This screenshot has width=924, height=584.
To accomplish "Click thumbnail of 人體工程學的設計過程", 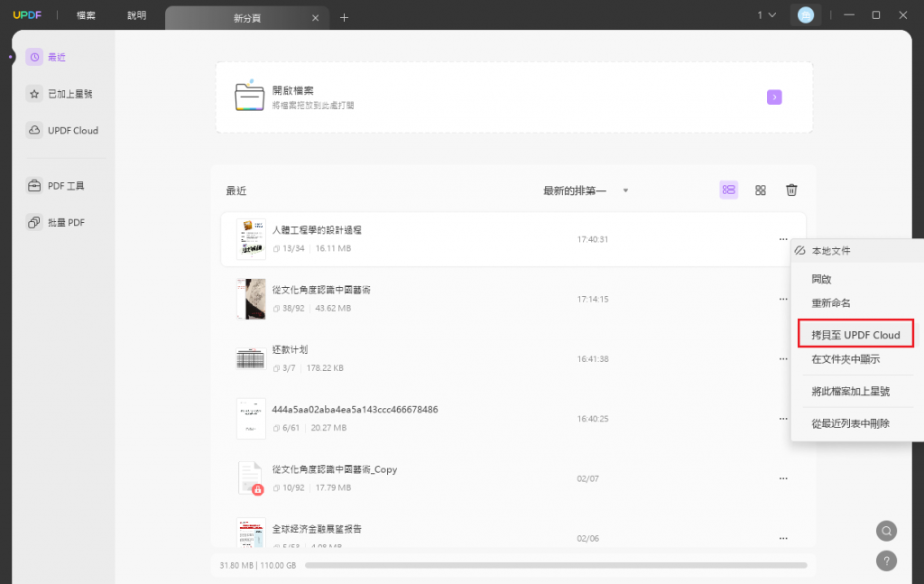I will pos(251,239).
